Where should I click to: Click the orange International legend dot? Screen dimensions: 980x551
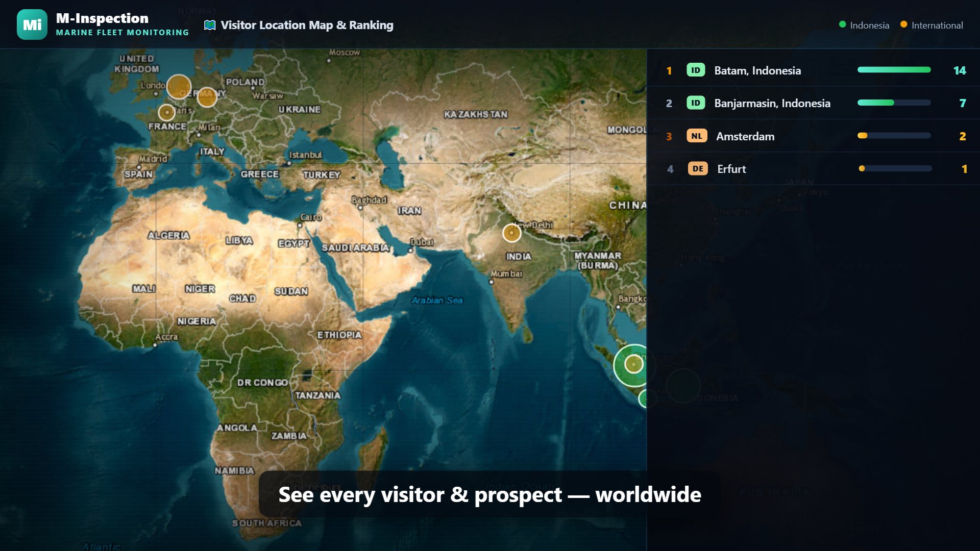point(904,24)
